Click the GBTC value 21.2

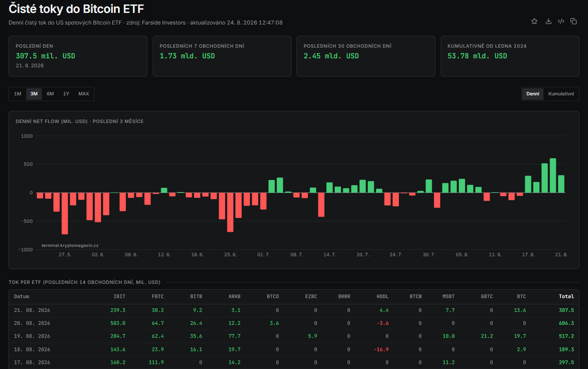[487, 336]
